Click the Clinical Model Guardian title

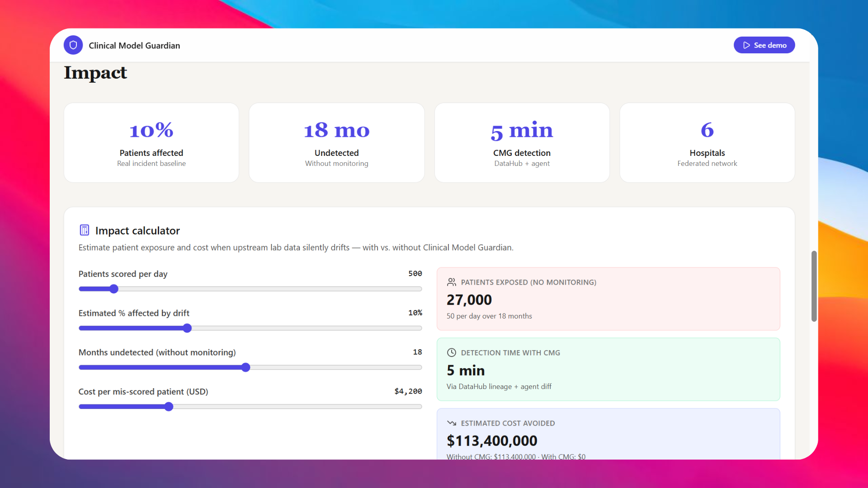point(134,46)
